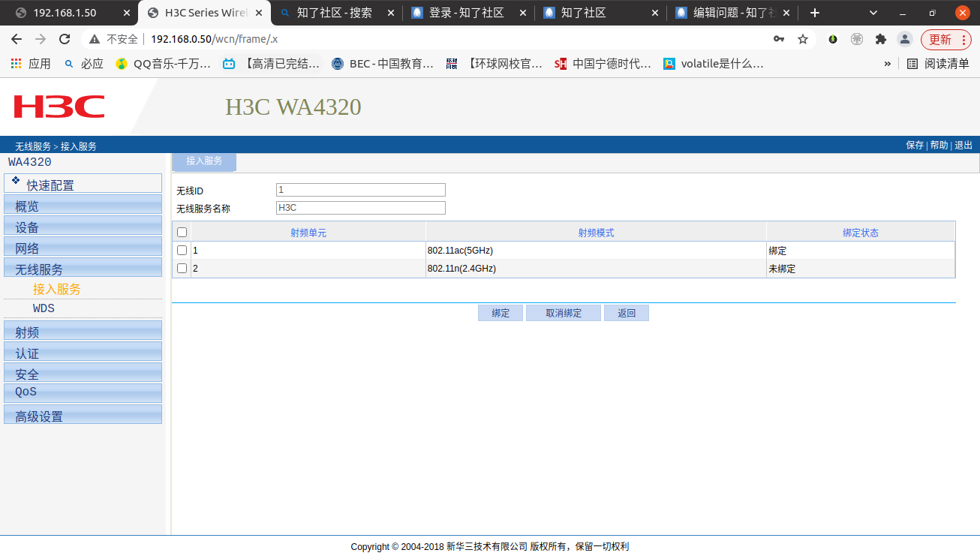The height and width of the screenshot is (556, 980).
Task: Click the browser address bar URL
Action: coord(215,39)
